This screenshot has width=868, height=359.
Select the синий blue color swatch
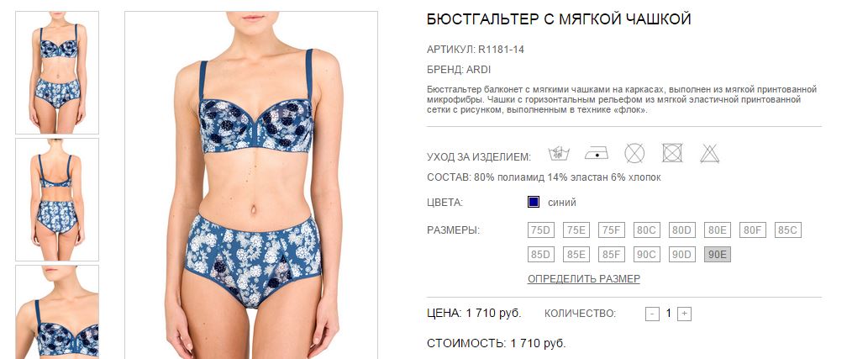(x=534, y=203)
